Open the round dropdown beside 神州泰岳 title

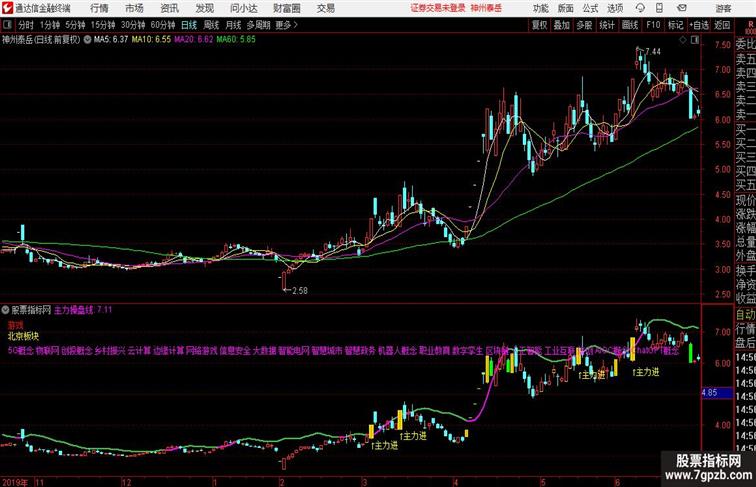(87, 40)
